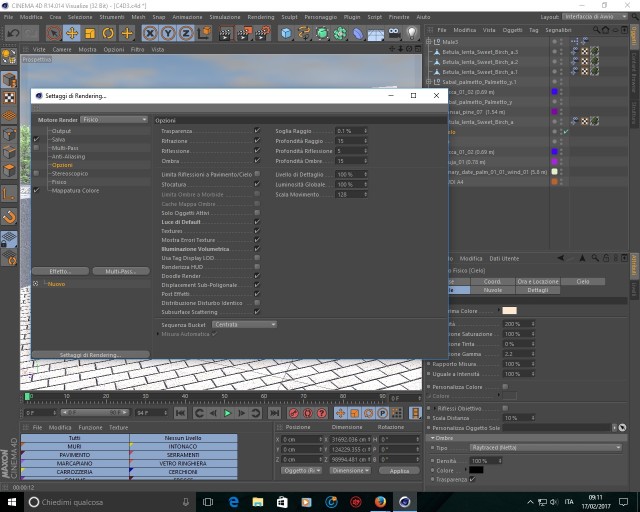Enable Solo Oggetti Attivi checkbox
Image resolution: width=640 pixels, height=512 pixels.
[257, 213]
